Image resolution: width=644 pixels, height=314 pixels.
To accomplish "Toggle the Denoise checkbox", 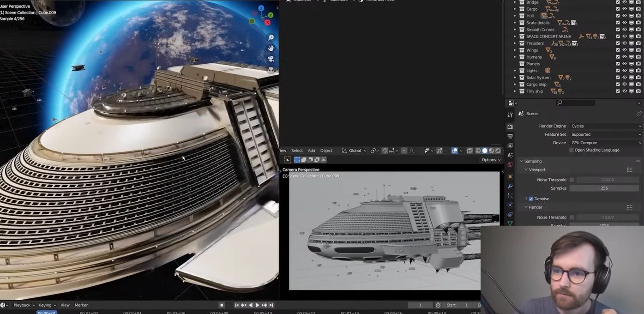I will click(x=531, y=199).
